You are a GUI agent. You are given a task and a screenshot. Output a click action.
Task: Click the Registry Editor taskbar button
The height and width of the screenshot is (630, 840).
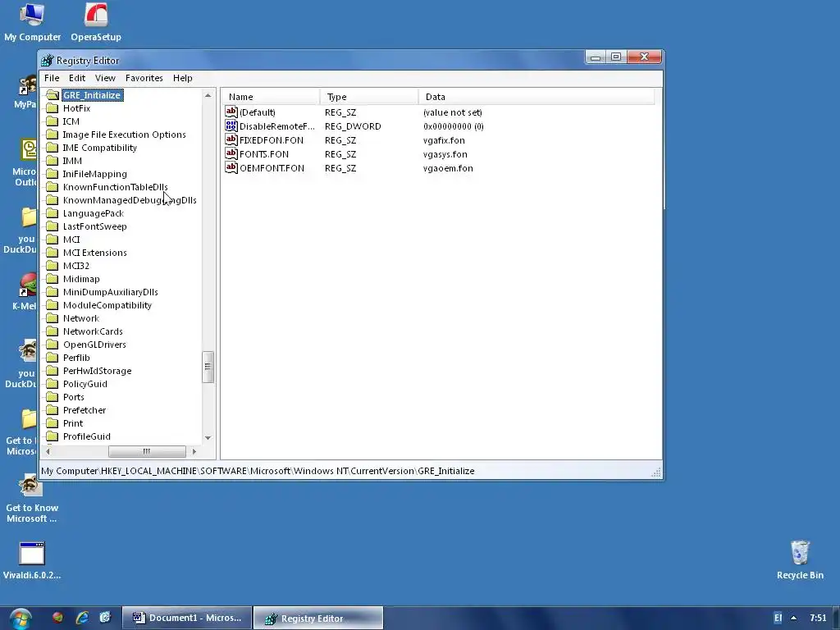(318, 619)
